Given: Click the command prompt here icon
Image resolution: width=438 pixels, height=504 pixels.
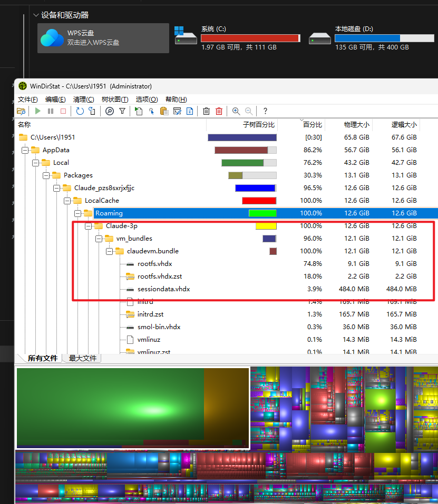Looking at the screenshot, I should pos(177,111).
